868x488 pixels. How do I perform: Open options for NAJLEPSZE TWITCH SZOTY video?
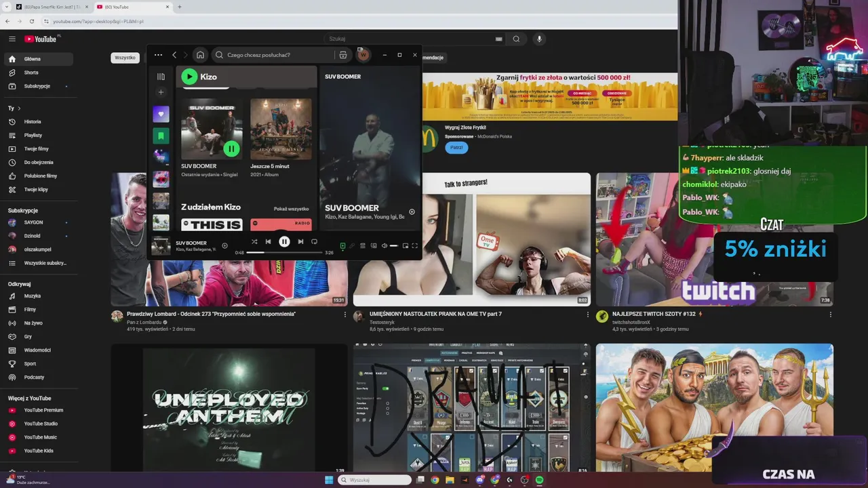[x=830, y=314]
